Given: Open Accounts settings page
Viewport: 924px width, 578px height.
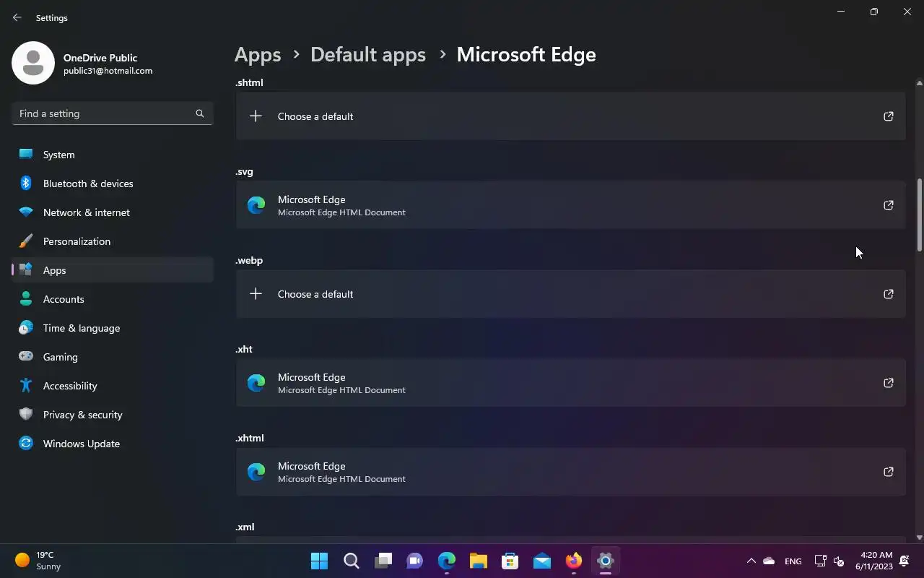Looking at the screenshot, I should (113, 299).
